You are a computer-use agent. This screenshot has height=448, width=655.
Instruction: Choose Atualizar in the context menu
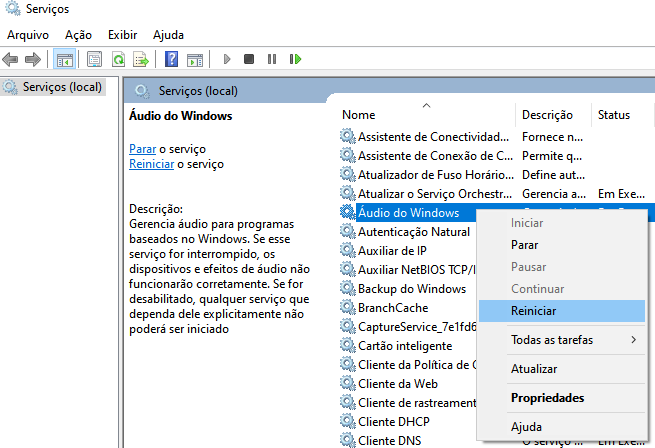[x=562, y=369]
